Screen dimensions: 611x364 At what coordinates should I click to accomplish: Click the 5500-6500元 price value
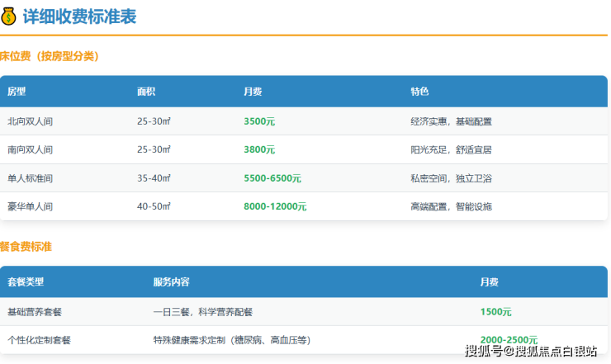click(272, 178)
